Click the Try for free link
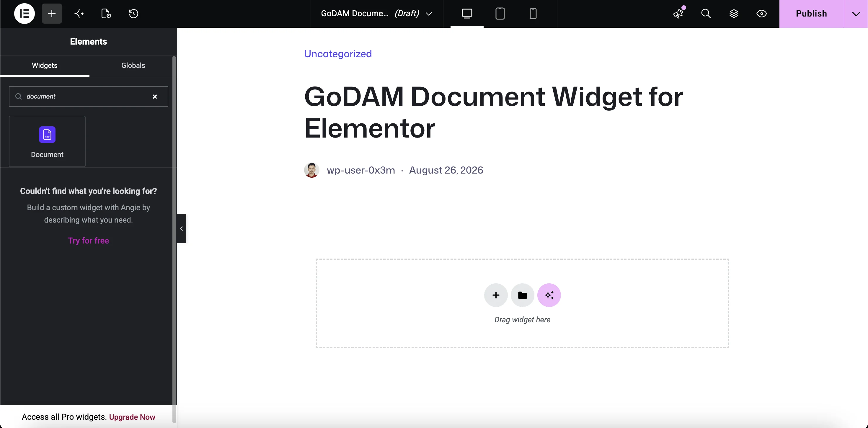 click(x=89, y=241)
